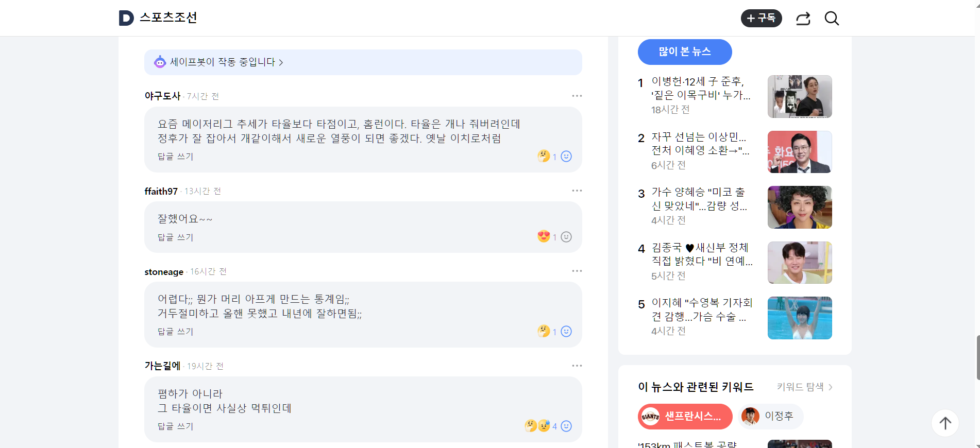This screenshot has height=448, width=980.
Task: Click the 13시간 전 timestamp
Action: (x=202, y=191)
